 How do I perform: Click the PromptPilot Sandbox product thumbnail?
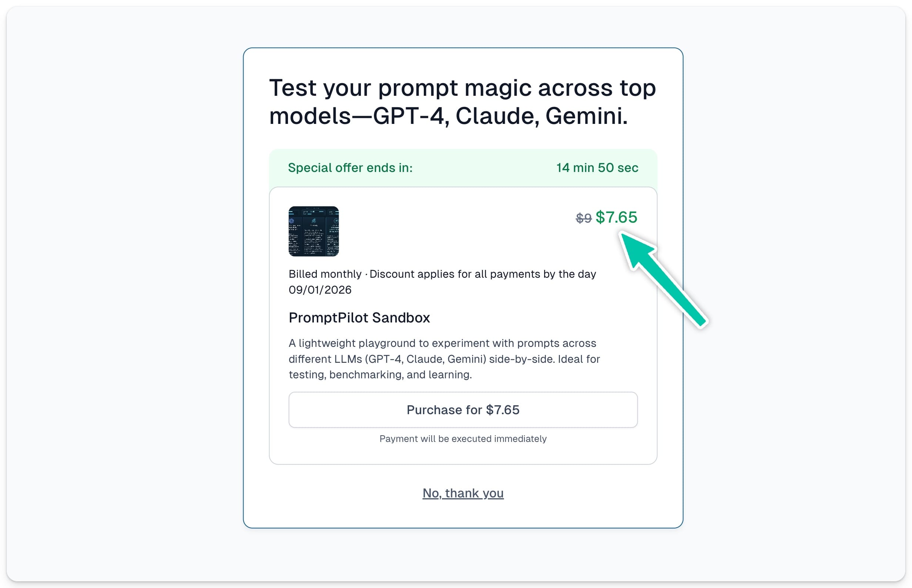(x=313, y=232)
